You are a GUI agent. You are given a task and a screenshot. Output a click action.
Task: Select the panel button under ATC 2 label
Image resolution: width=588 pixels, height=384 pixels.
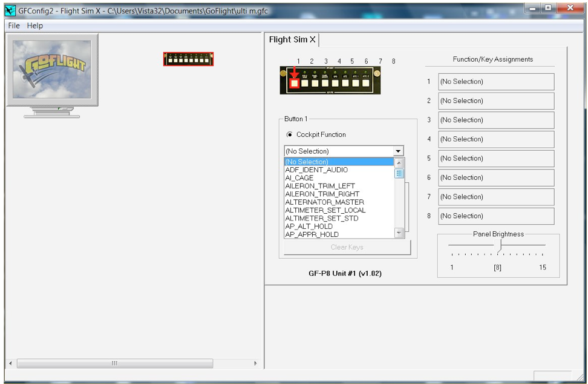coord(365,84)
